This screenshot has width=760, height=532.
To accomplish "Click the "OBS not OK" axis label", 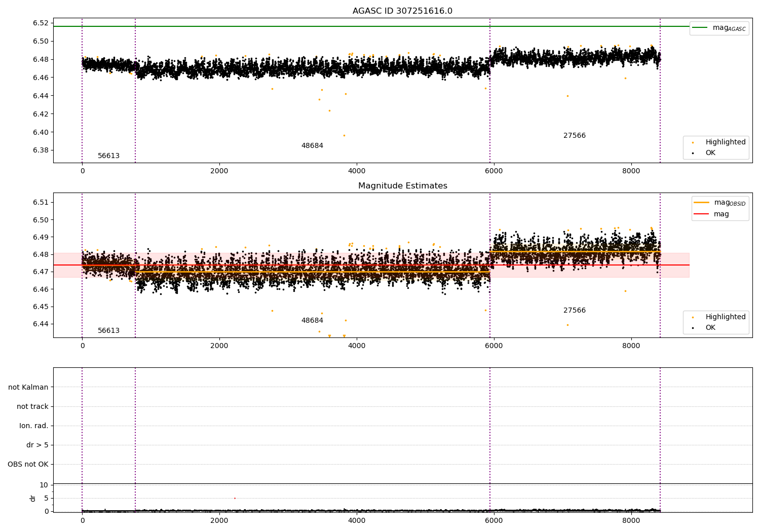I will coord(28,464).
